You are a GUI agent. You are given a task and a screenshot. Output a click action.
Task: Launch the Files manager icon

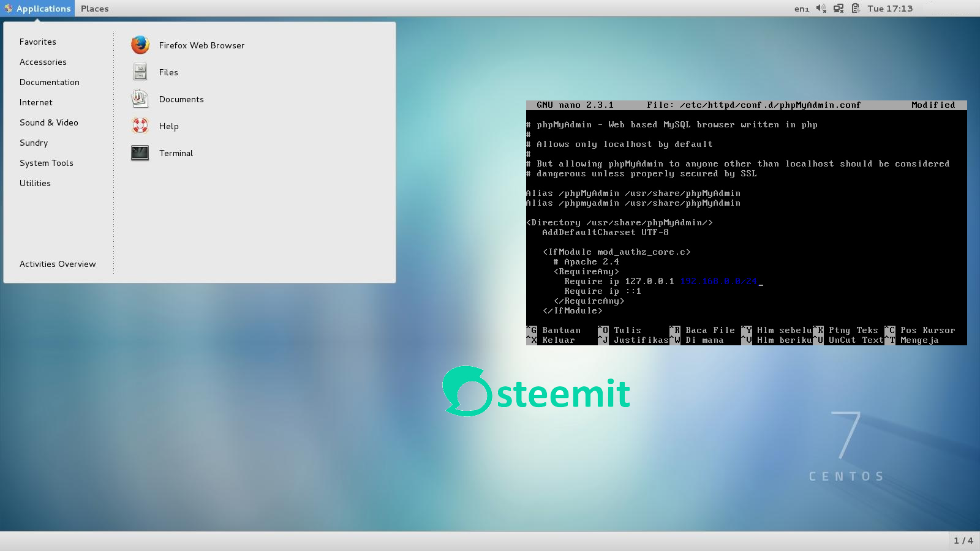pyautogui.click(x=140, y=72)
